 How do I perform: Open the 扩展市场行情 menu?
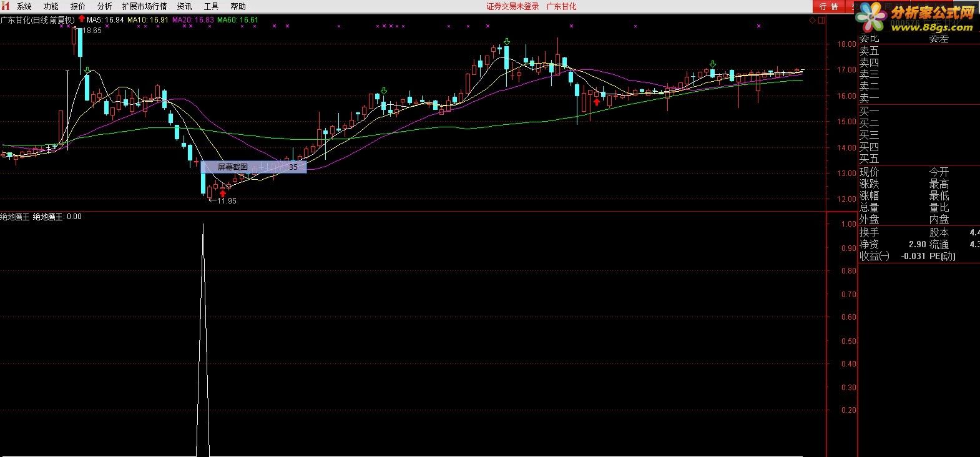point(144,6)
